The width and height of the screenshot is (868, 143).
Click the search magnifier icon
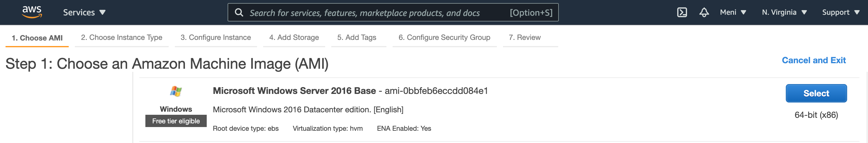pyautogui.click(x=239, y=13)
